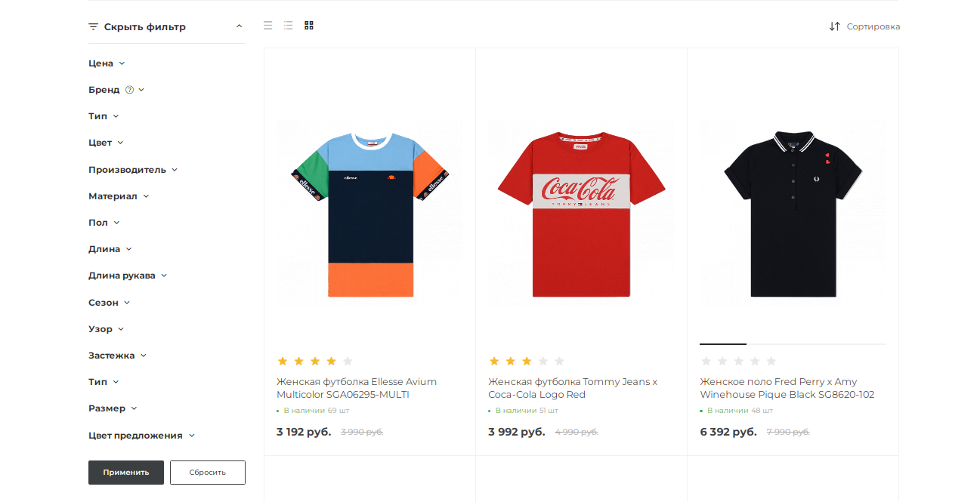Select the grid view icon
The width and height of the screenshot is (980, 502).
(x=308, y=26)
